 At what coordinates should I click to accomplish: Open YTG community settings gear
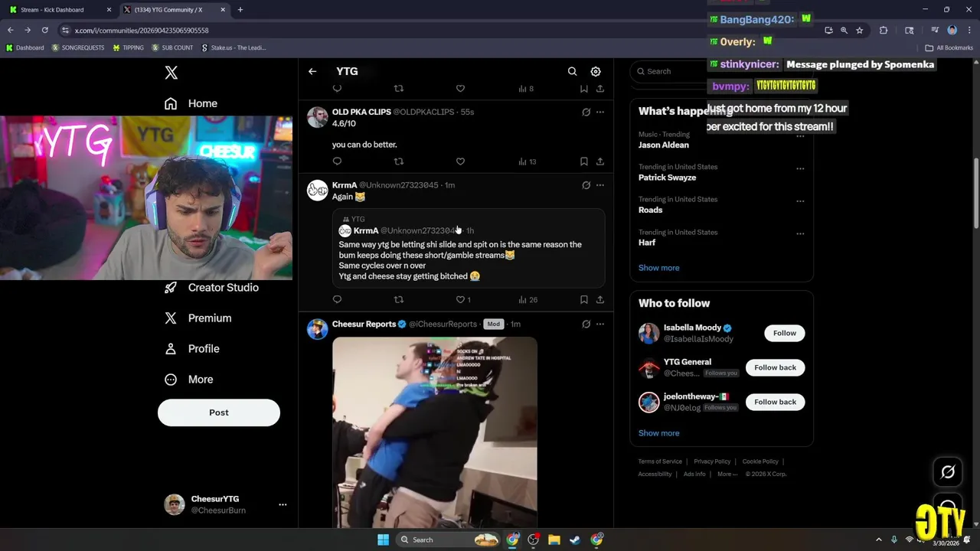596,71
